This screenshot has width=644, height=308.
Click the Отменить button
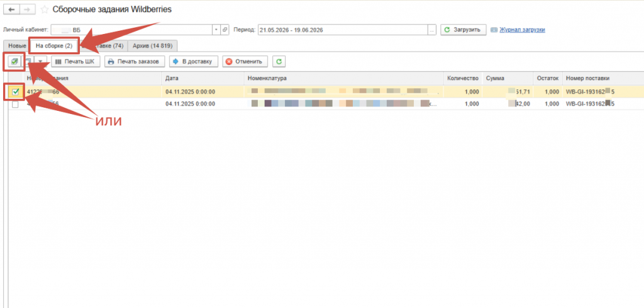[x=245, y=62]
